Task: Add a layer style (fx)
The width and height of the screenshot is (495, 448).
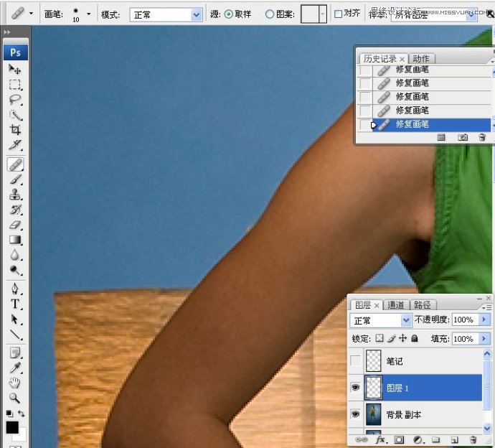Action: [381, 440]
